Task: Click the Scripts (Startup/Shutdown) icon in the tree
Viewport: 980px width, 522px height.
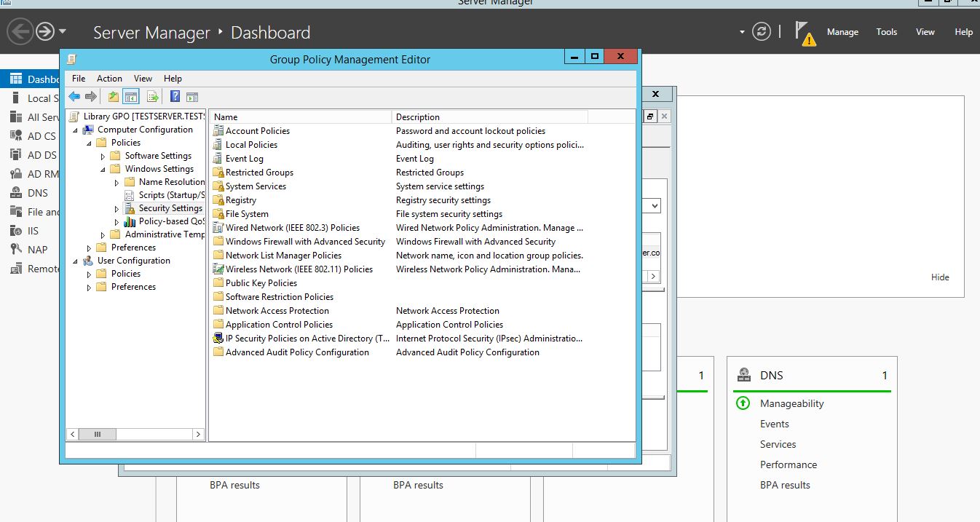Action: (x=130, y=195)
